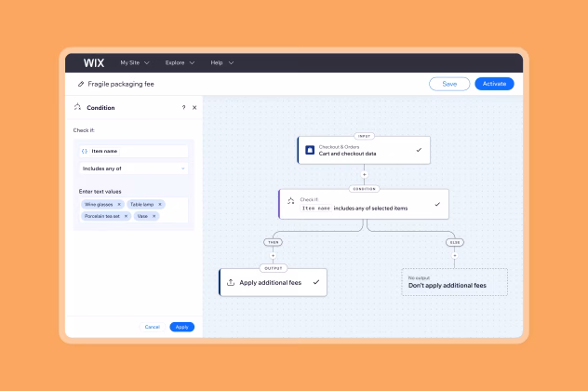This screenshot has height=391, width=588.
Task: Remove the Vase tag
Action: 154,216
